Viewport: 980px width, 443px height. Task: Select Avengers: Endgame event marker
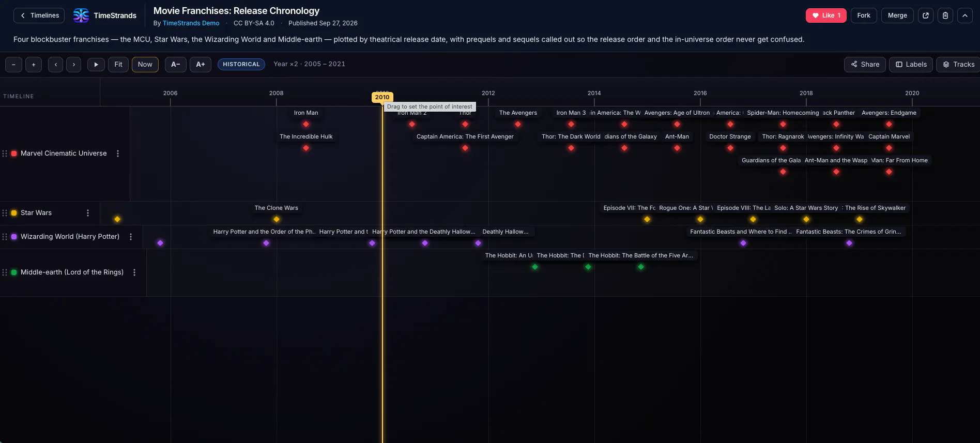click(889, 124)
